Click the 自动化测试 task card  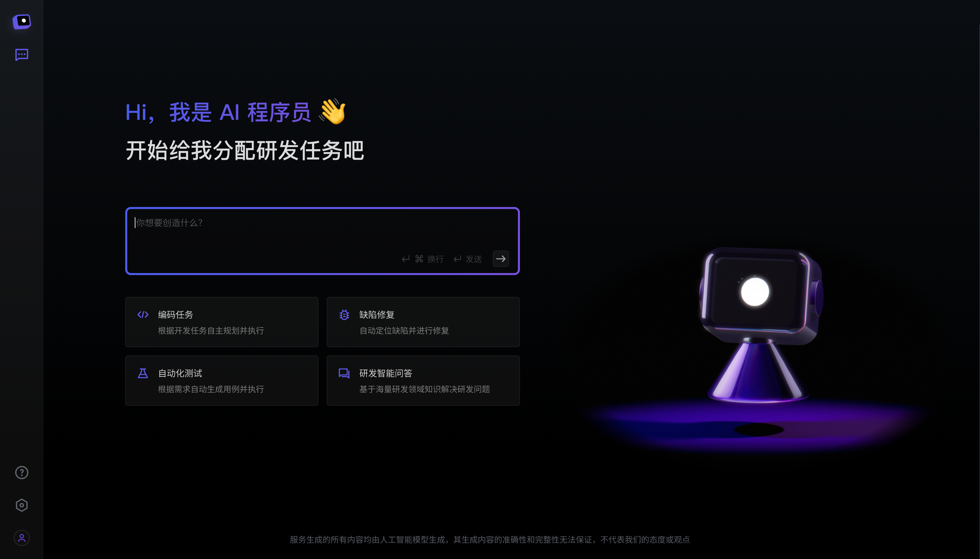point(222,380)
